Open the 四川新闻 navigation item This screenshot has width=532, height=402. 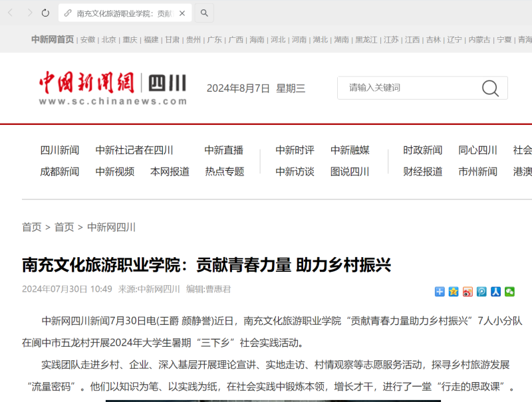(60, 150)
